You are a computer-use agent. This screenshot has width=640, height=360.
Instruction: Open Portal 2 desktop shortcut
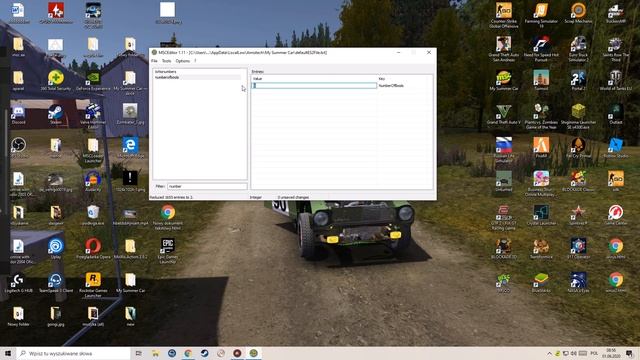pyautogui.click(x=578, y=80)
